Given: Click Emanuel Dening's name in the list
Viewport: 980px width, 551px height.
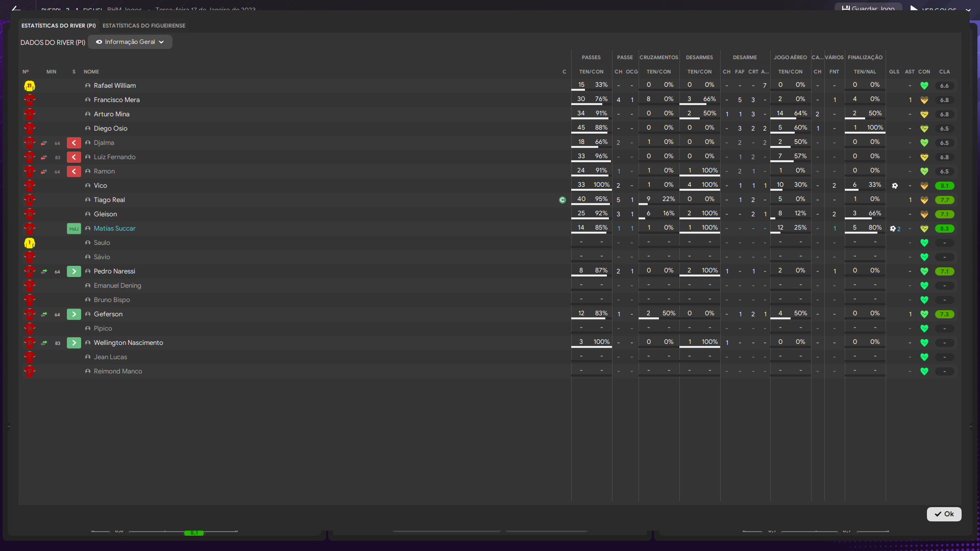Looking at the screenshot, I should tap(117, 286).
